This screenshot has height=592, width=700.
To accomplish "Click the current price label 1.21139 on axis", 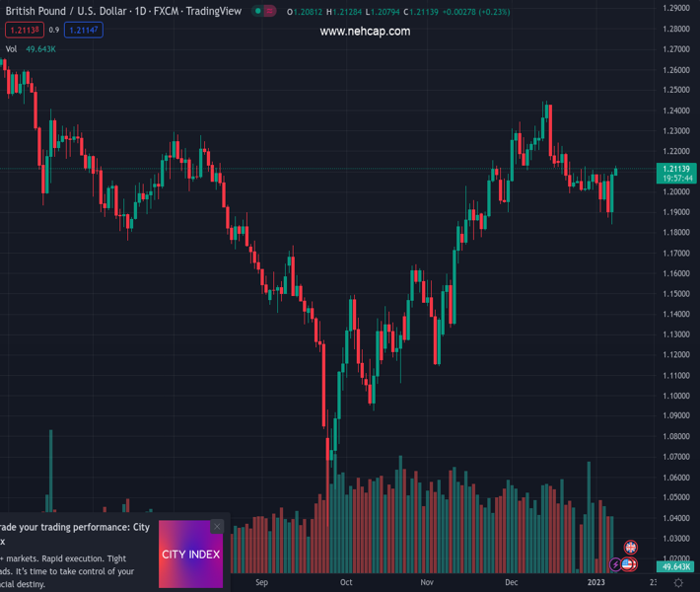I will point(677,169).
